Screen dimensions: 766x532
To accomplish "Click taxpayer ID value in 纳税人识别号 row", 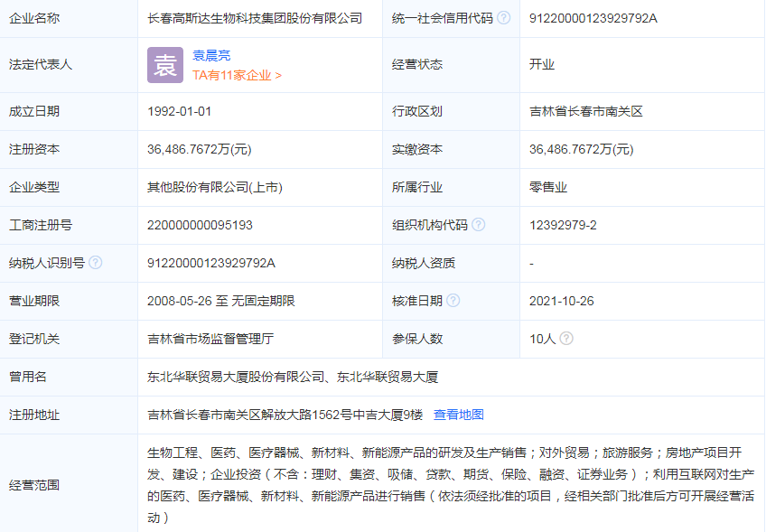I will (x=211, y=264).
